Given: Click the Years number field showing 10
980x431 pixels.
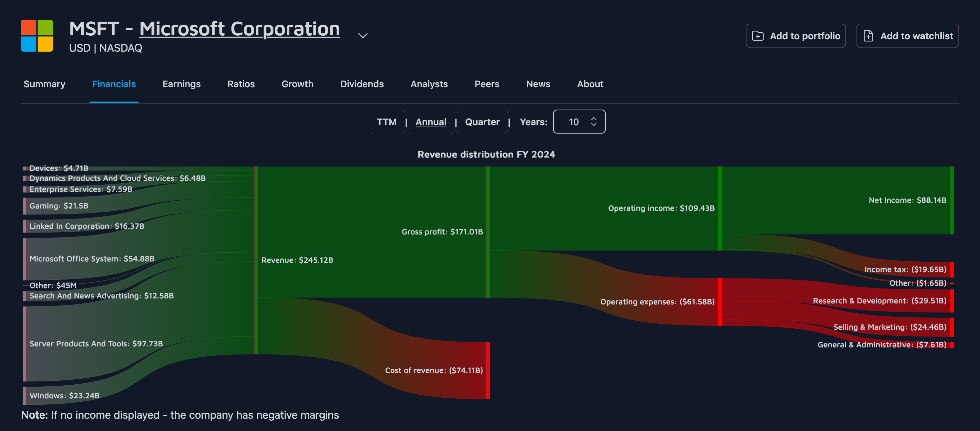Looking at the screenshot, I should click(579, 122).
